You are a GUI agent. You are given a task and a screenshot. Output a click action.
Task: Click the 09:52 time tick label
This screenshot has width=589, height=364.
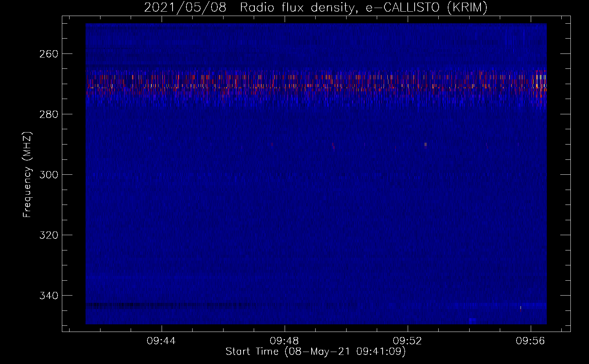click(407, 341)
